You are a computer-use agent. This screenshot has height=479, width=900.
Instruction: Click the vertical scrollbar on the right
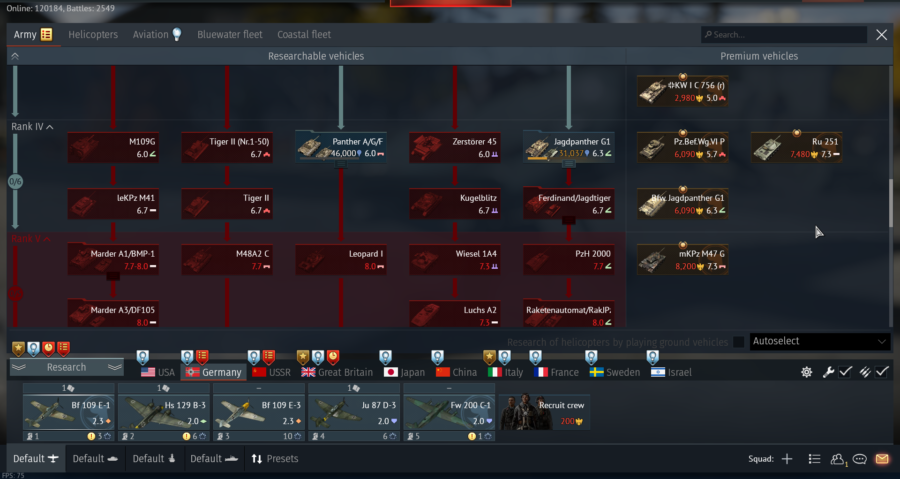(890, 205)
